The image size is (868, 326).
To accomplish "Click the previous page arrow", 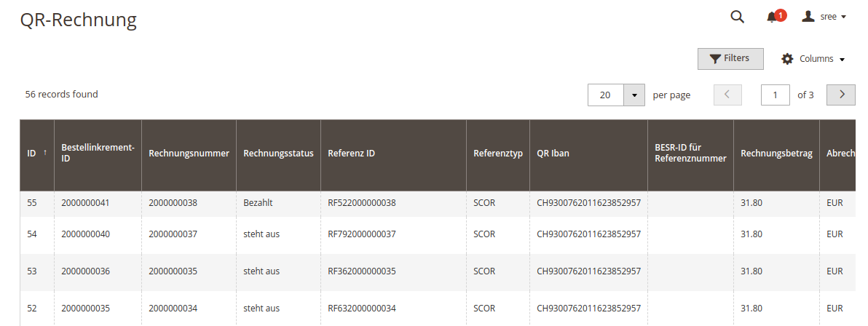I will pyautogui.click(x=728, y=95).
